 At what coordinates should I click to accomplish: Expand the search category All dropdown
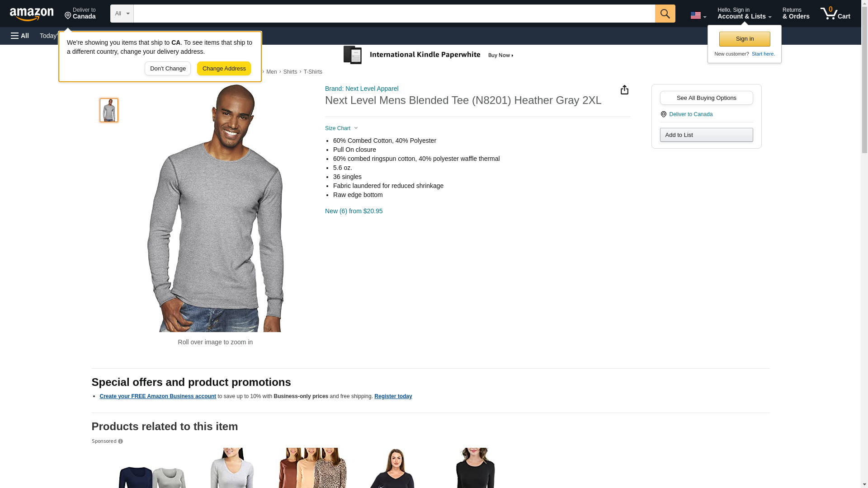[122, 14]
